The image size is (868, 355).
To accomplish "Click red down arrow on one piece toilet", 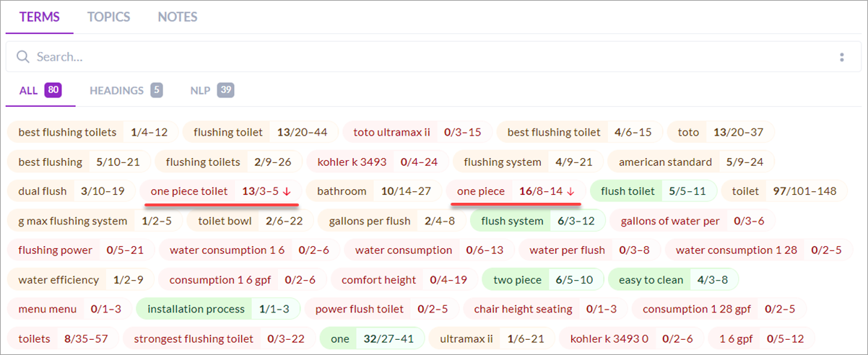I will (287, 192).
